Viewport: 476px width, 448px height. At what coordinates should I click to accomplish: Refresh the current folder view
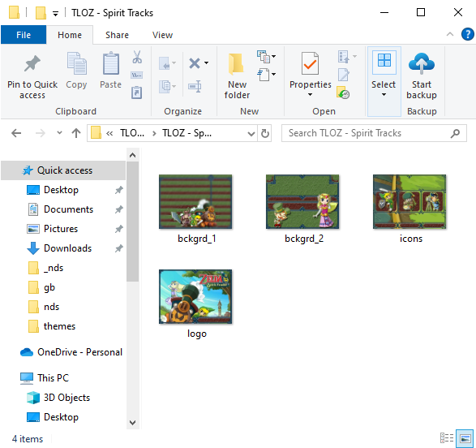click(265, 133)
